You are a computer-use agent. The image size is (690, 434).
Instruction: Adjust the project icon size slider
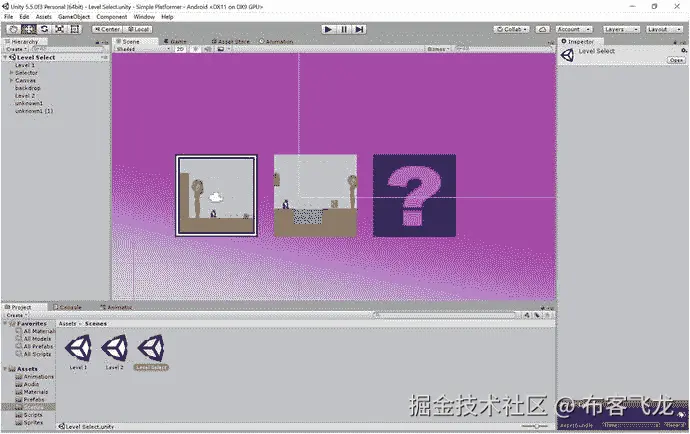click(534, 426)
